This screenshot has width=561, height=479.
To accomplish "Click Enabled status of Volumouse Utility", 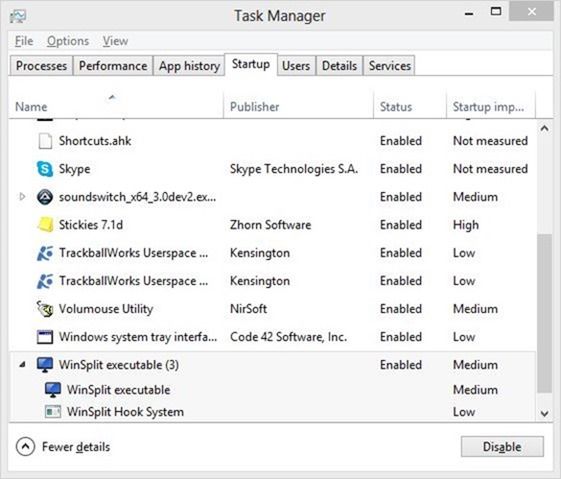I will pos(401,309).
